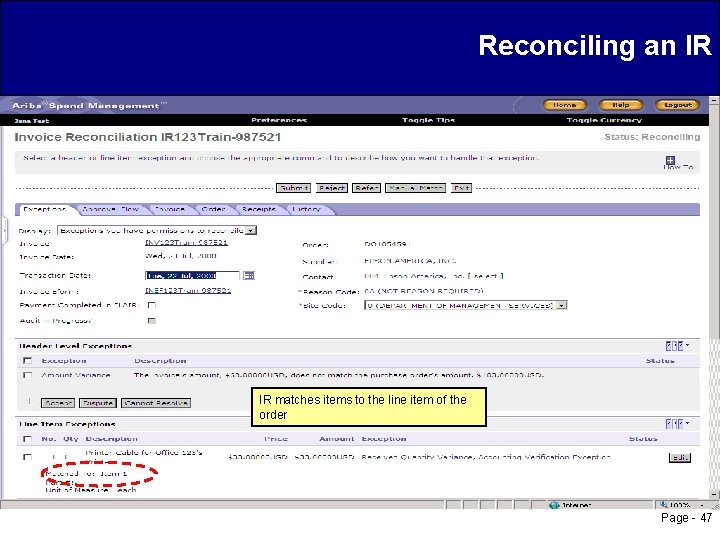
Task: Select all line item exceptions checkbox
Action: [28, 439]
